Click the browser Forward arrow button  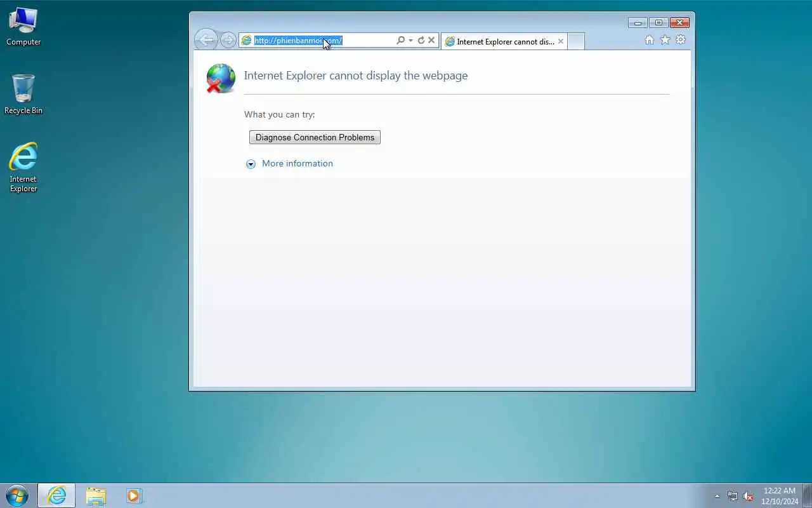[228, 40]
